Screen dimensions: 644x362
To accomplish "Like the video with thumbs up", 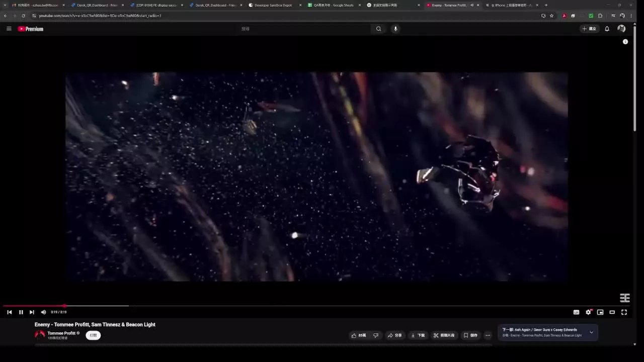I will (359, 335).
